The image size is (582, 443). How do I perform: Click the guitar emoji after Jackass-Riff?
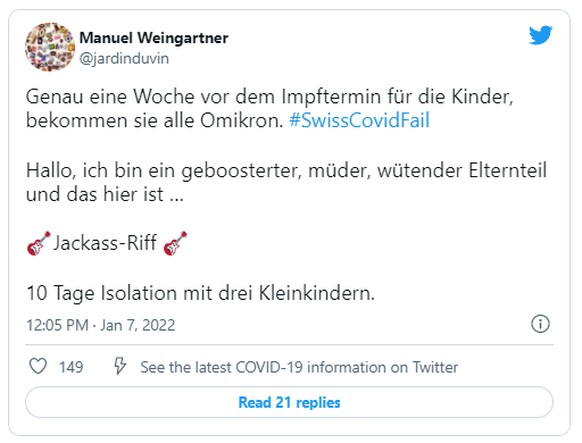175,243
